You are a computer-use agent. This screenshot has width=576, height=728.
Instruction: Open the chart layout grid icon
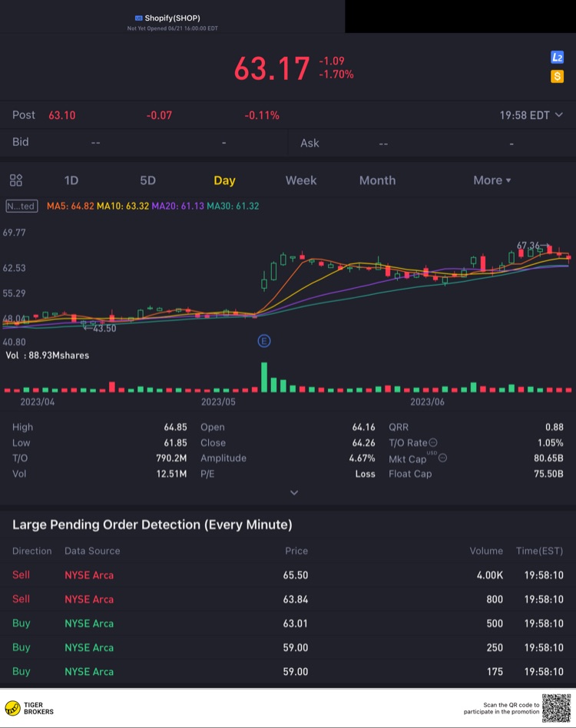16,180
